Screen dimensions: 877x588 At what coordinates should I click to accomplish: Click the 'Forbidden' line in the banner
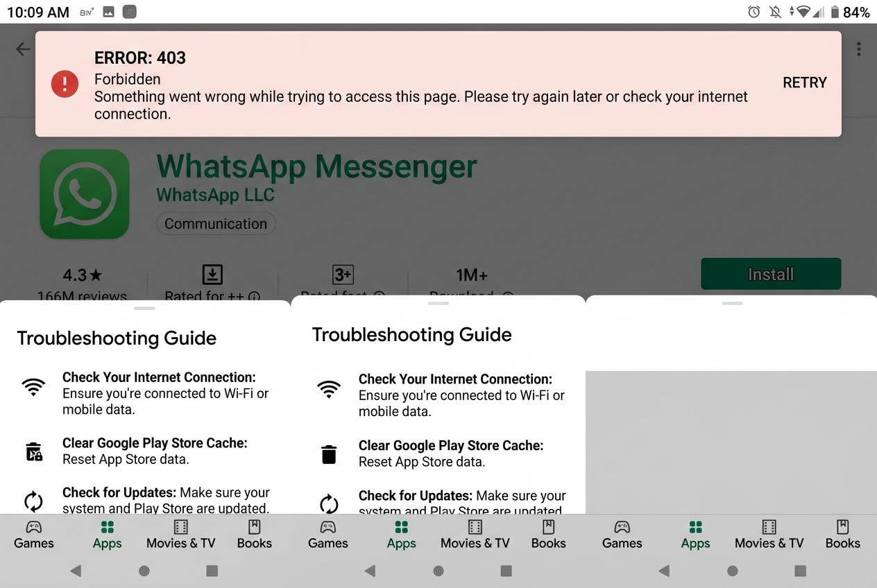click(x=128, y=79)
